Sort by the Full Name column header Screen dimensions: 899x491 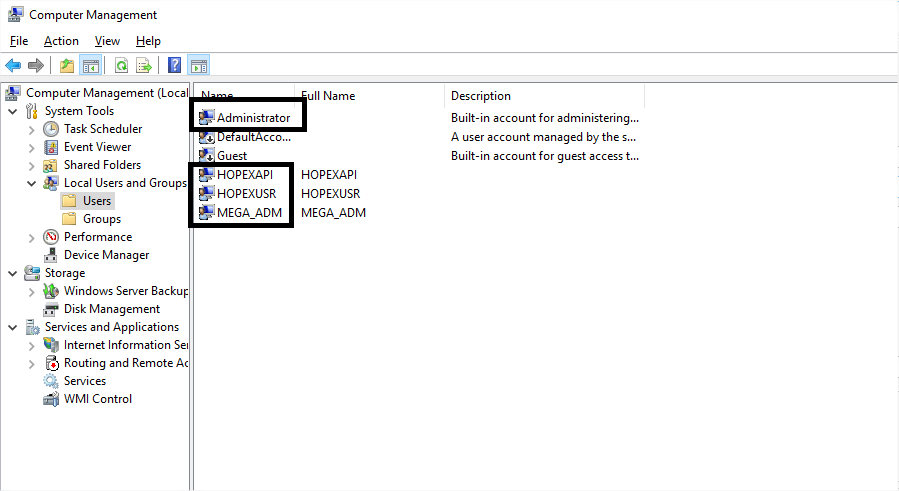[370, 96]
